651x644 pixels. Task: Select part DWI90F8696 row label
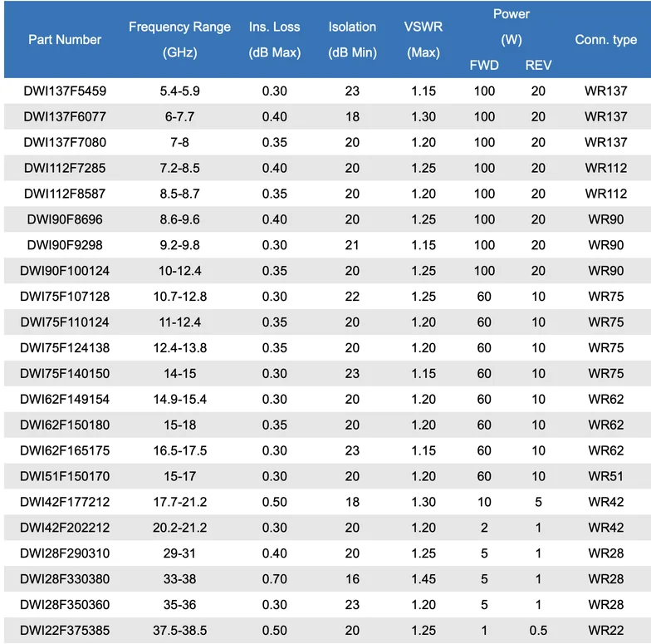point(65,219)
